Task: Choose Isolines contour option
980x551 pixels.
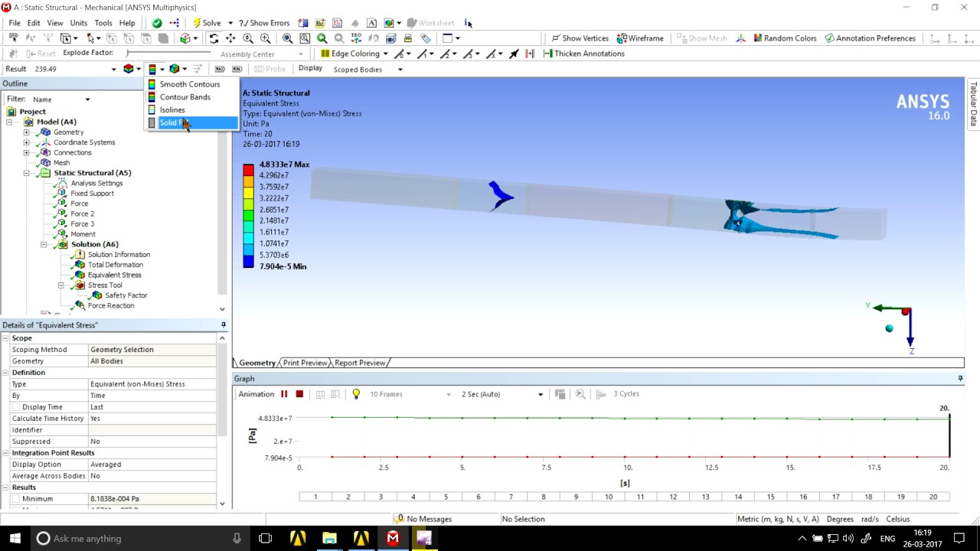Action: click(191, 110)
